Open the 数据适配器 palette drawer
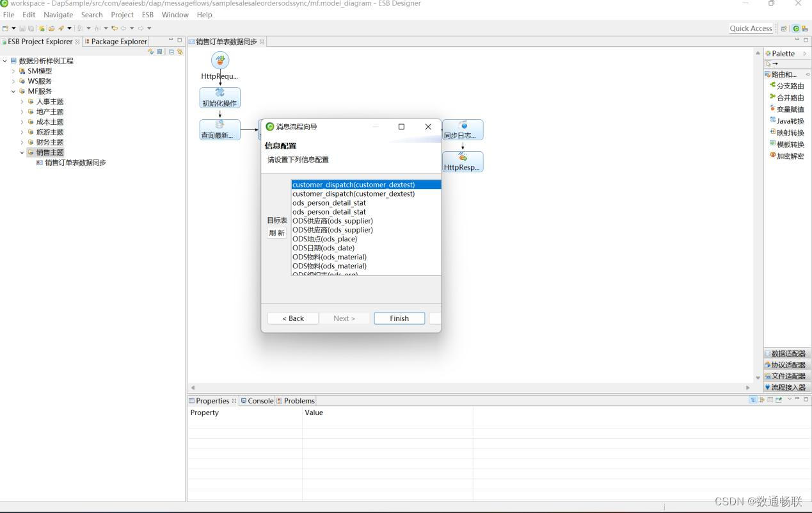Viewport: 812px width, 513px height. coord(787,354)
